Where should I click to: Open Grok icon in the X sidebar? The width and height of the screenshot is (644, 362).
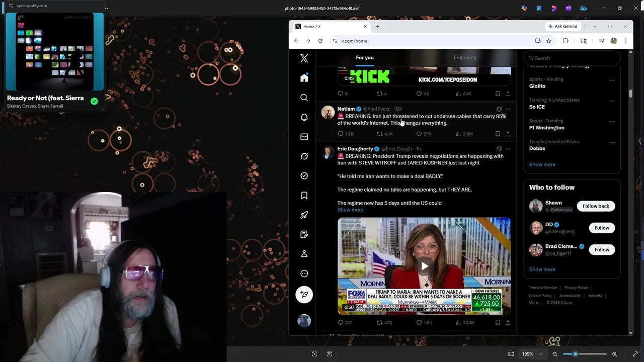coord(304,156)
